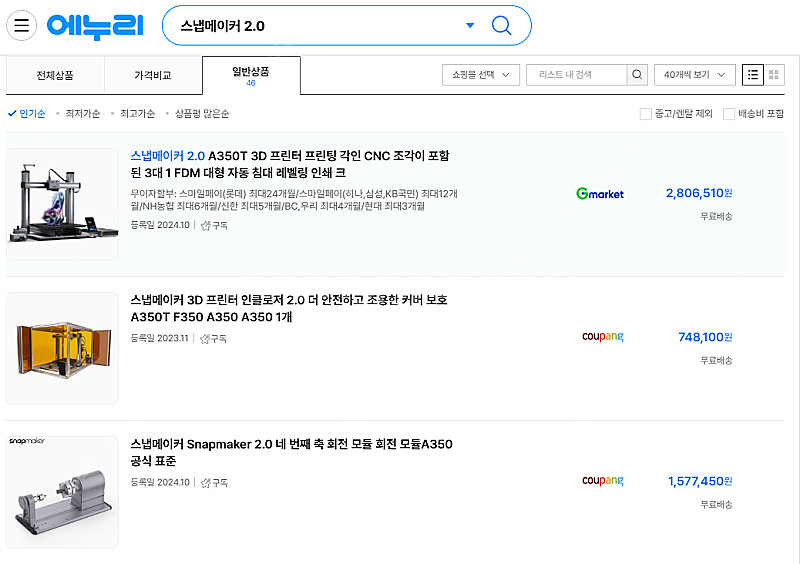Open the enclosure product thumbnail
800x564 pixels.
coord(62,348)
